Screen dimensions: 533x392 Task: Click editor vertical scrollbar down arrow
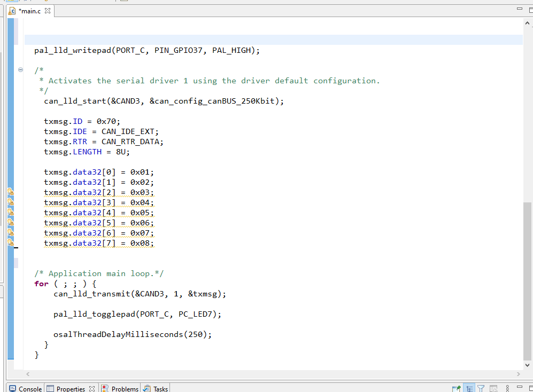tap(527, 365)
